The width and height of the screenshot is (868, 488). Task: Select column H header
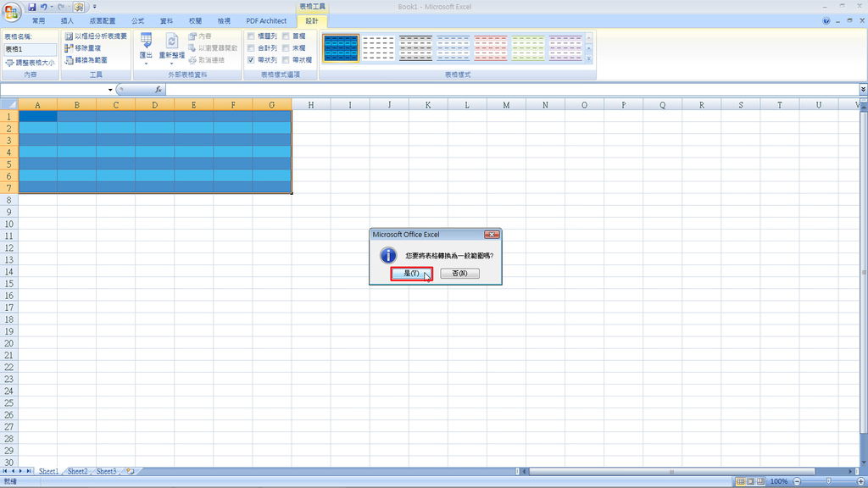pyautogui.click(x=311, y=104)
